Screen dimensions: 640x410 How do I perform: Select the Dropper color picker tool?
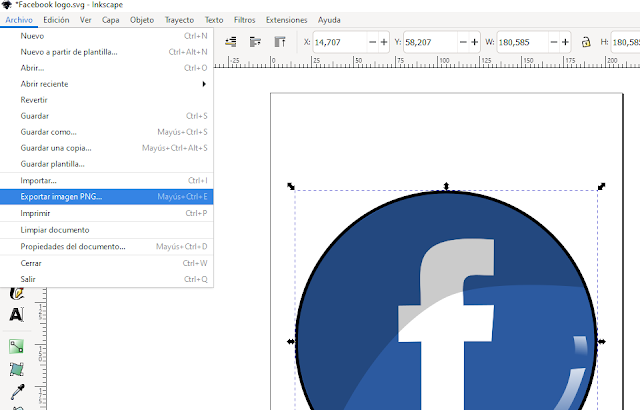tap(17, 392)
